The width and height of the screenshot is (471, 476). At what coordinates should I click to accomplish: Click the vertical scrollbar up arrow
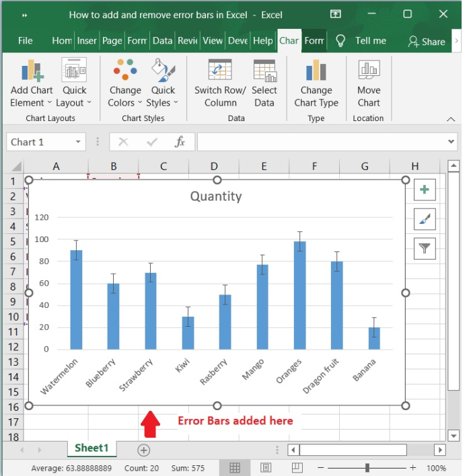(454, 166)
